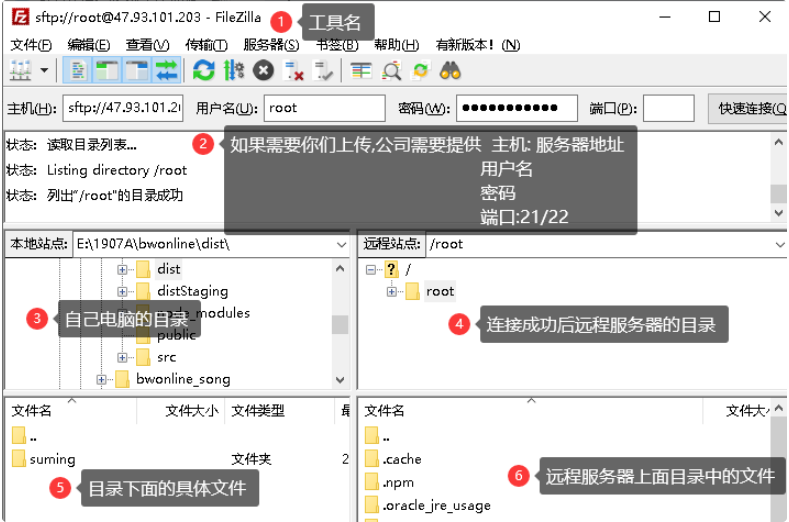This screenshot has width=789, height=522.
Task: Select root folder in remote tree
Action: pyautogui.click(x=440, y=291)
